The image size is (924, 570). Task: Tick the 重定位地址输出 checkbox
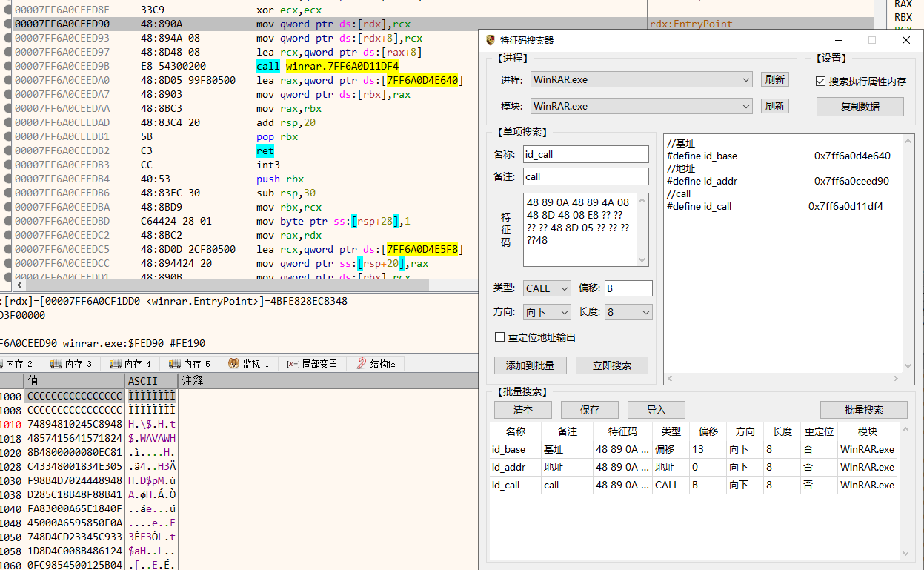(x=499, y=337)
